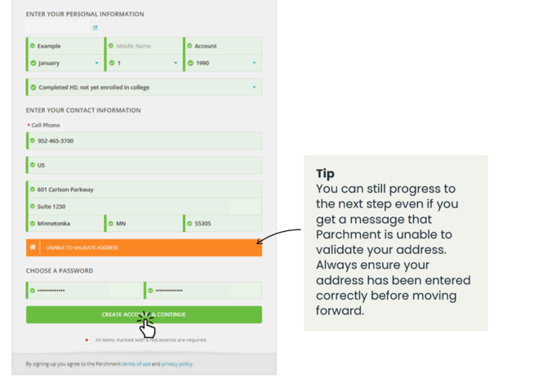Viewport: 547px width, 392px height.
Task: Click the red asterisk icon near the required note
Action: click(87, 340)
